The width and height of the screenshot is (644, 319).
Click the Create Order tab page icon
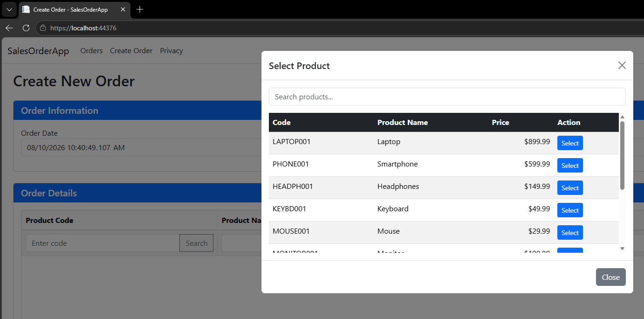pyautogui.click(x=26, y=9)
